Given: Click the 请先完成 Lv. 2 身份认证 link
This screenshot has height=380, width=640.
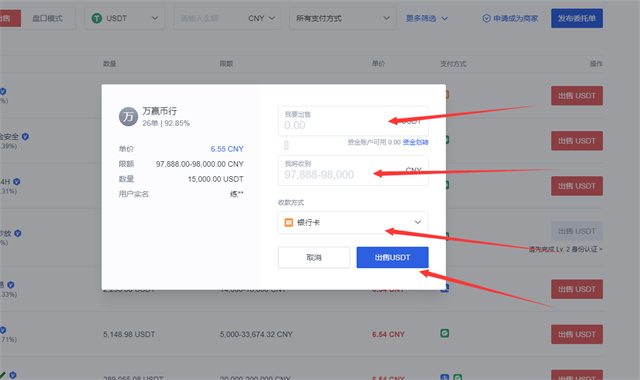Looking at the screenshot, I should [565, 249].
